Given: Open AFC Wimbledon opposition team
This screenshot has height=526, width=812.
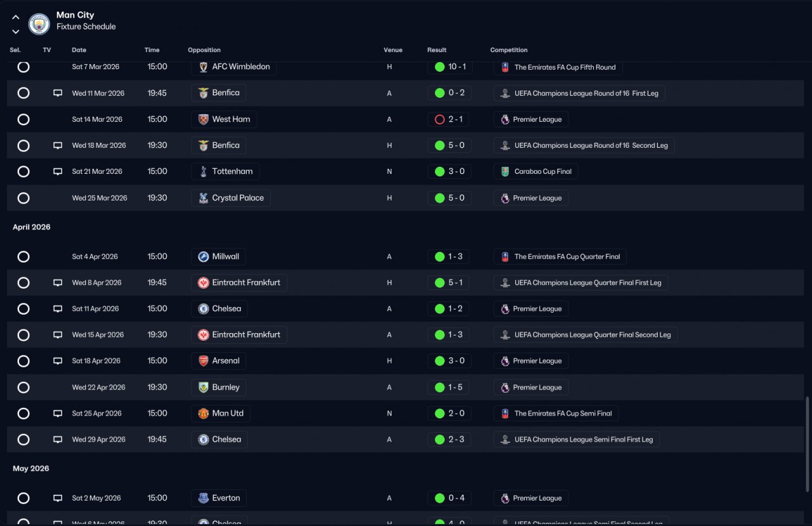Looking at the screenshot, I should 233,67.
